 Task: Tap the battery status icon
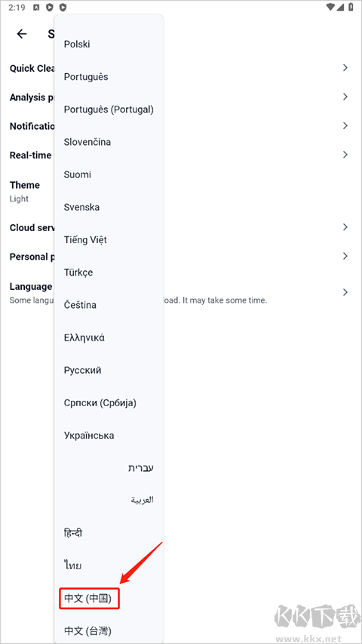pyautogui.click(x=351, y=7)
